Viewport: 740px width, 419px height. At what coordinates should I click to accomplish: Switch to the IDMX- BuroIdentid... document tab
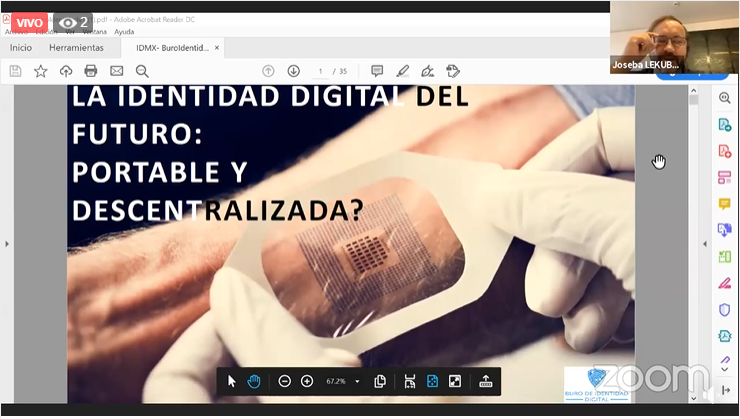(x=172, y=48)
